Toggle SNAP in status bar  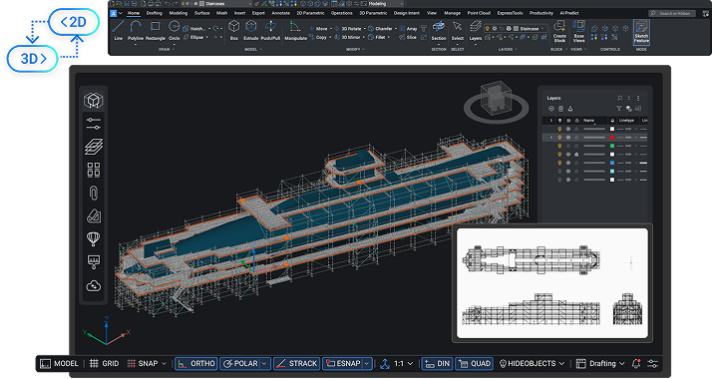coord(143,364)
